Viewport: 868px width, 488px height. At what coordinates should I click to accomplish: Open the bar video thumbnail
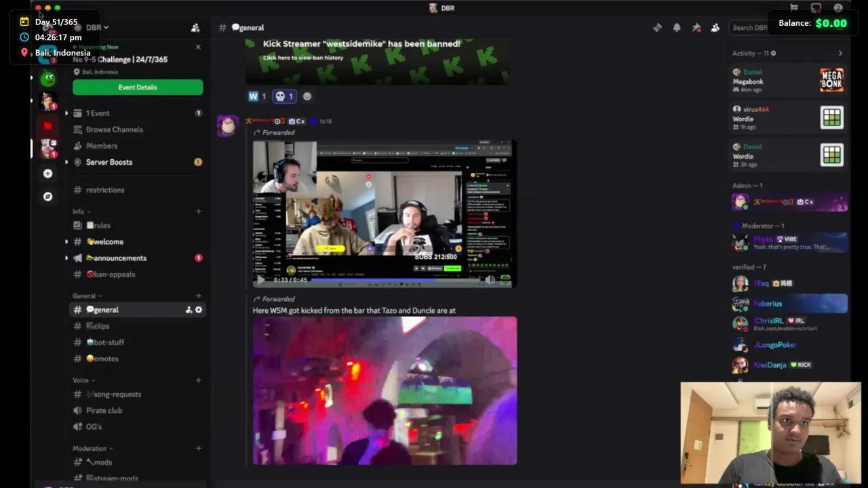384,391
